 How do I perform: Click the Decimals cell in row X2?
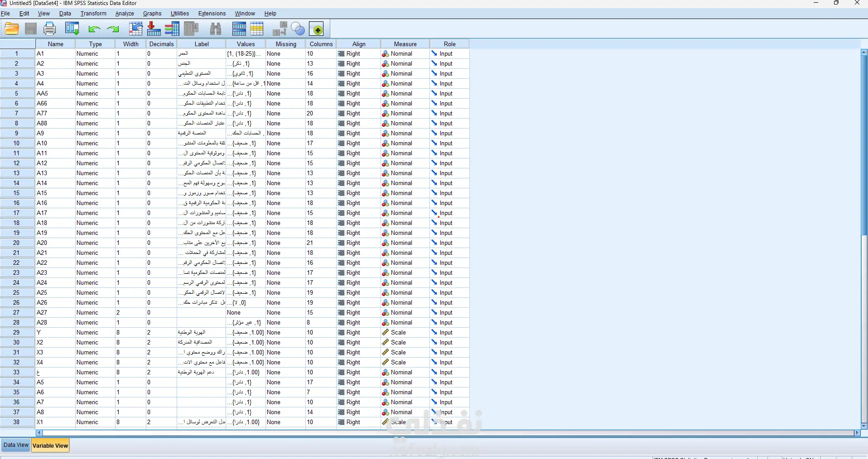pos(162,343)
